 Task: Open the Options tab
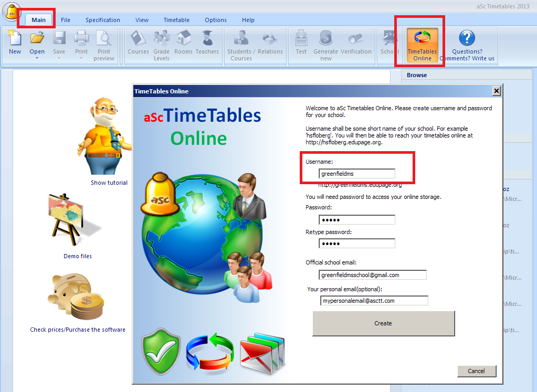point(216,20)
